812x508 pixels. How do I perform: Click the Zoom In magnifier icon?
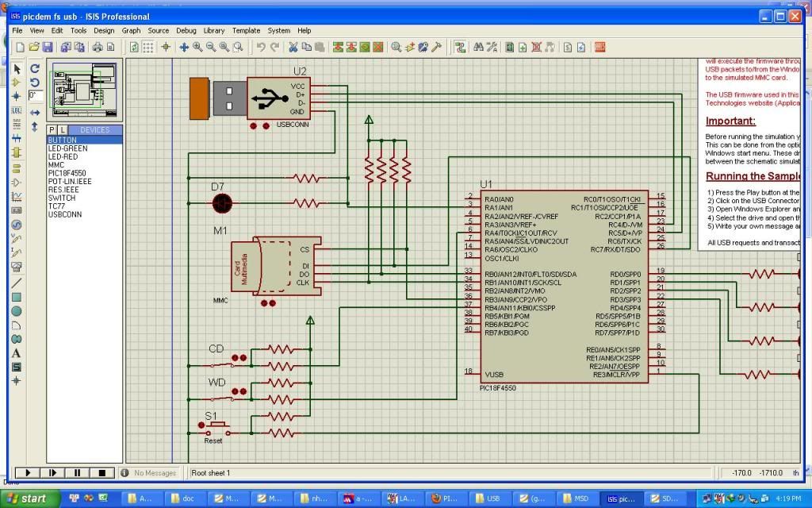click(197, 48)
